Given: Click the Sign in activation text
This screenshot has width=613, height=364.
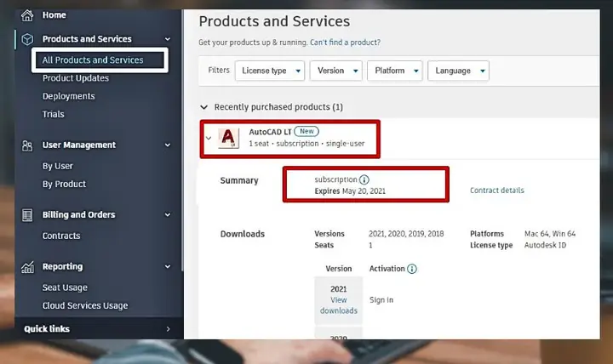Looking at the screenshot, I should [381, 300].
